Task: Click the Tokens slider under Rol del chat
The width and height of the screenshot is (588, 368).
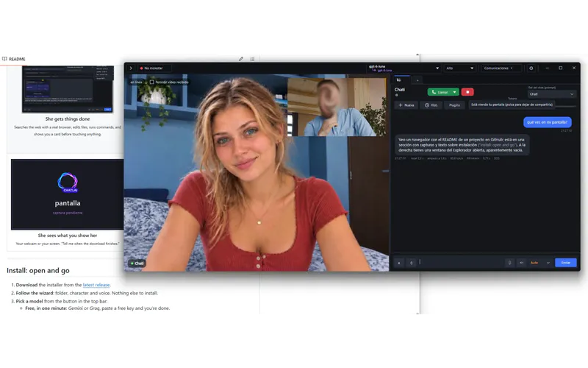Action: click(565, 106)
